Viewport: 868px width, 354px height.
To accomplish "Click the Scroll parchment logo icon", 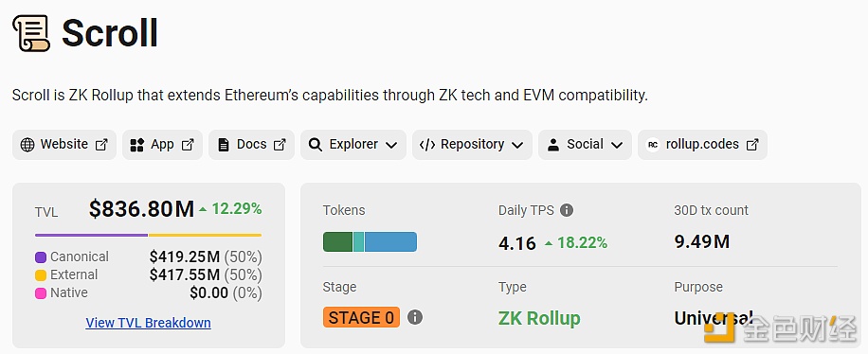I will pos(31,34).
